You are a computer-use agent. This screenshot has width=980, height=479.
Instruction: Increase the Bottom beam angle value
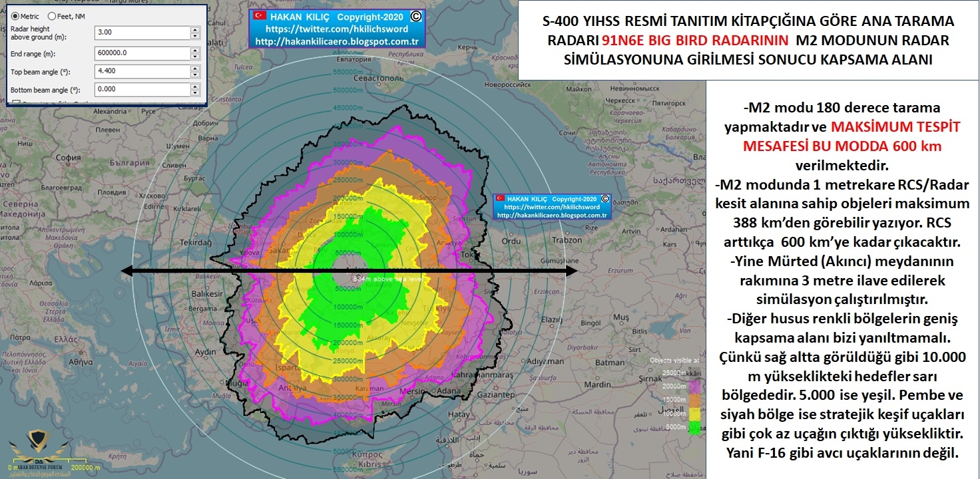pyautogui.click(x=195, y=86)
